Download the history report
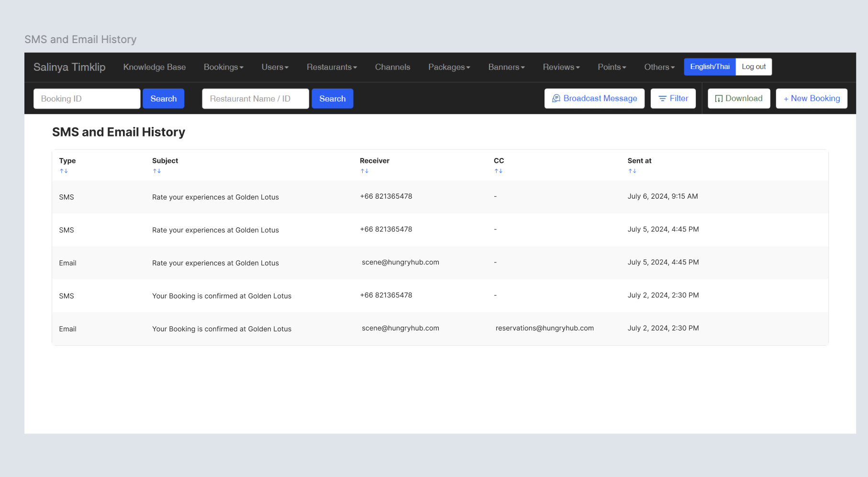This screenshot has height=477, width=868. click(x=739, y=99)
